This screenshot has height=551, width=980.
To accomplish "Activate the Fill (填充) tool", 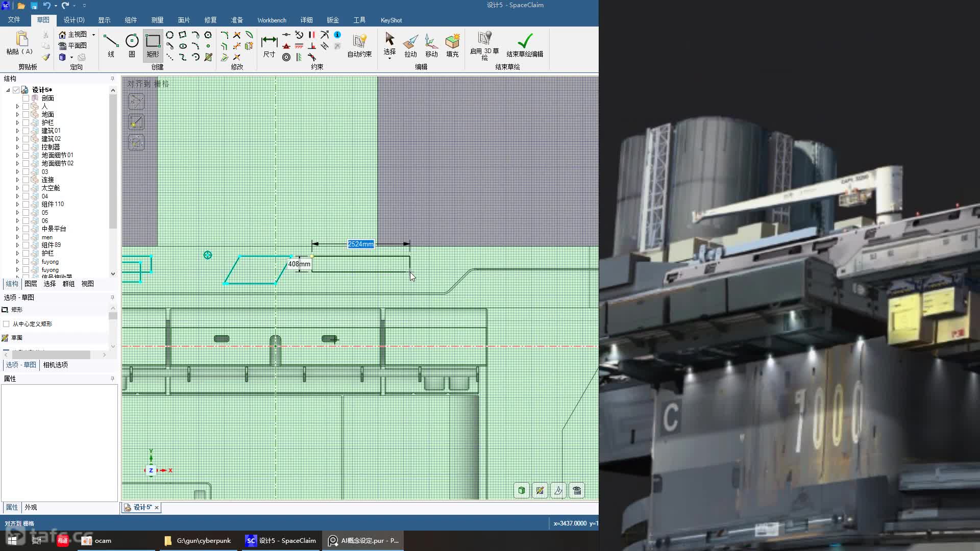I will click(452, 45).
